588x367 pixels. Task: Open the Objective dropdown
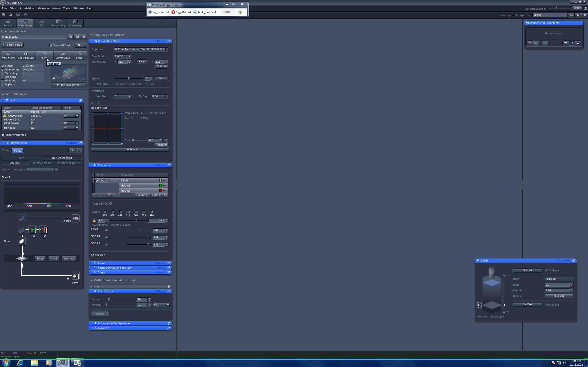point(167,49)
